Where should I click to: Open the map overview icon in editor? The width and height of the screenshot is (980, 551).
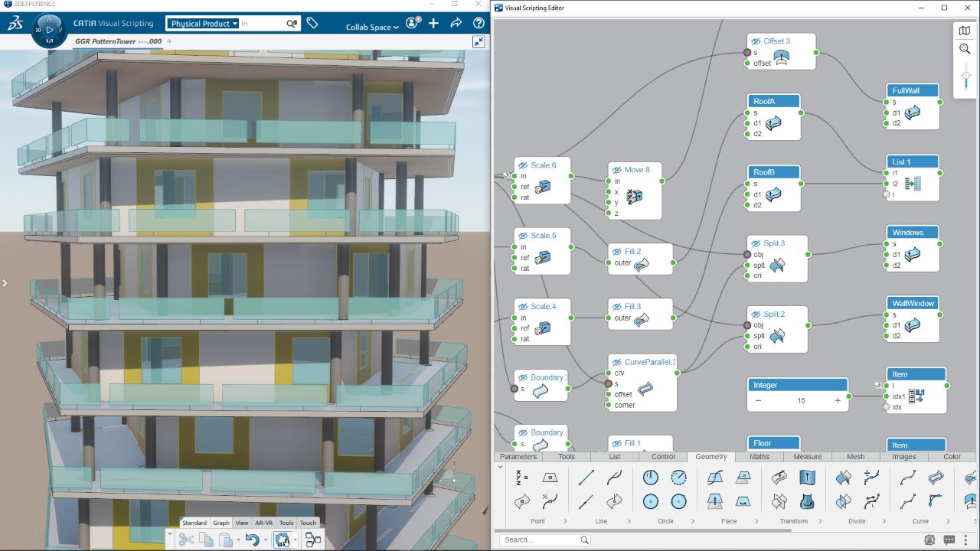965,30
